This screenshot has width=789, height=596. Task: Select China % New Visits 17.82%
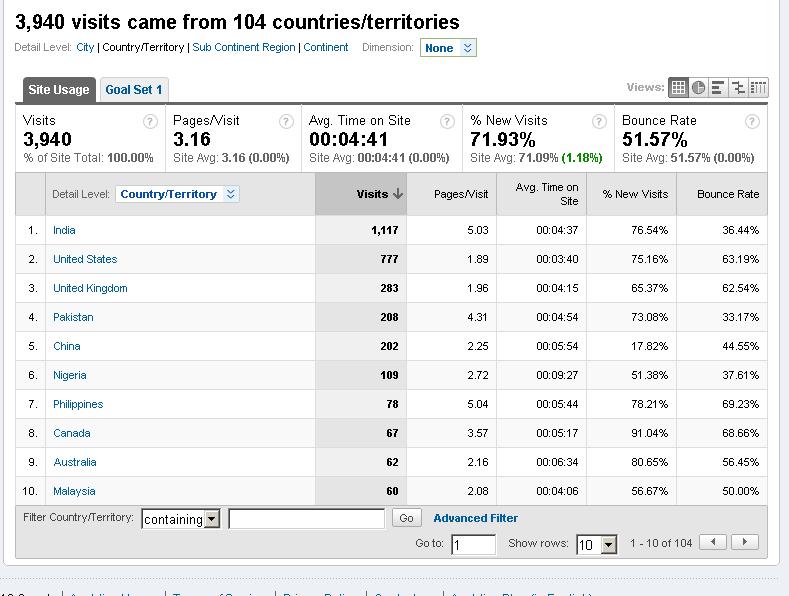click(650, 346)
